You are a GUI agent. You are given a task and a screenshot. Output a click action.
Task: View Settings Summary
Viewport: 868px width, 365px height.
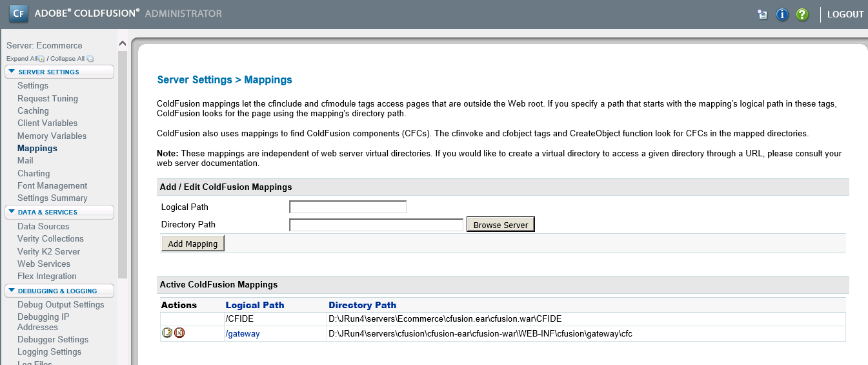coord(52,198)
